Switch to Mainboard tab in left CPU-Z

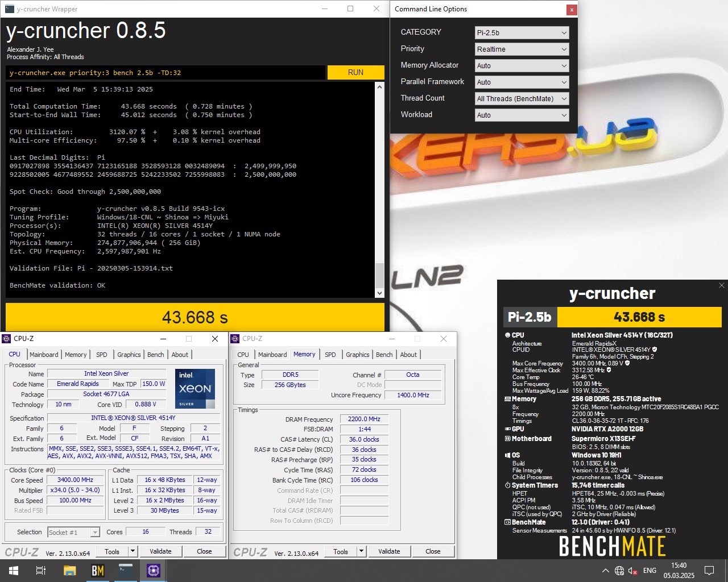(x=44, y=355)
